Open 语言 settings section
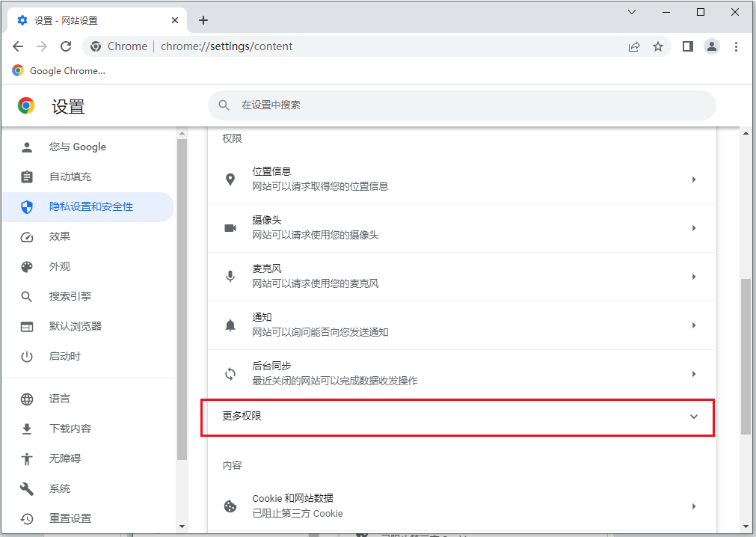756x537 pixels. (x=87, y=399)
